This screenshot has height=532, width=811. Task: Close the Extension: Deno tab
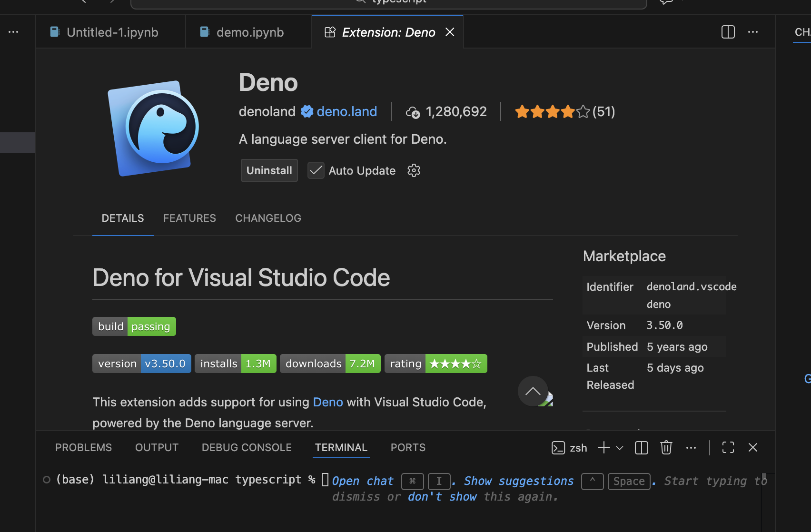pyautogui.click(x=450, y=32)
